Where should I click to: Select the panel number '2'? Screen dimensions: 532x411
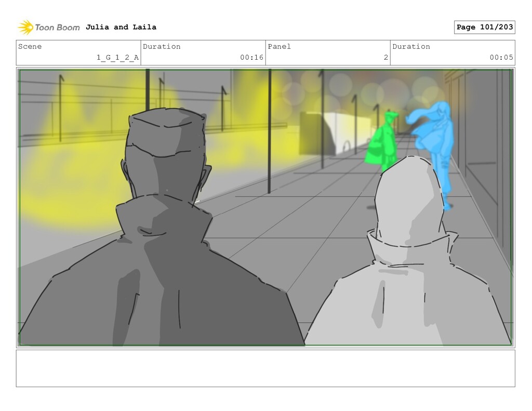(x=386, y=57)
